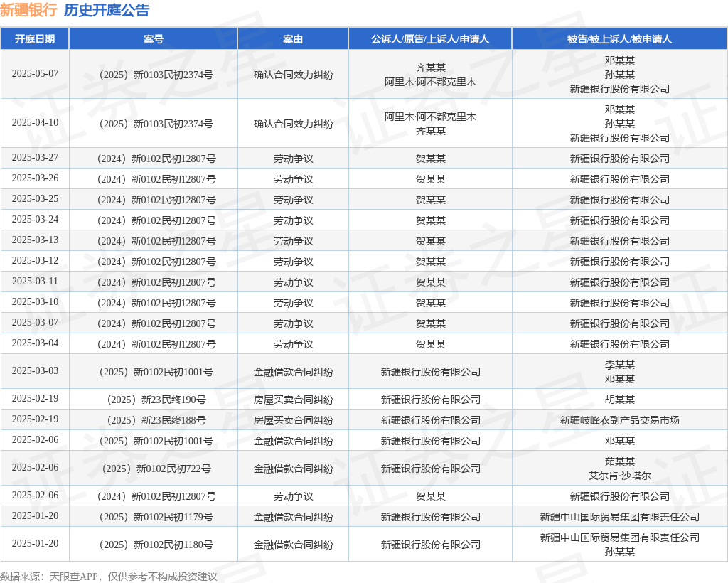Select the 公诉人/原告/上诉人/申请人 column header
Image resolution: width=728 pixels, height=583 pixels.
point(430,39)
